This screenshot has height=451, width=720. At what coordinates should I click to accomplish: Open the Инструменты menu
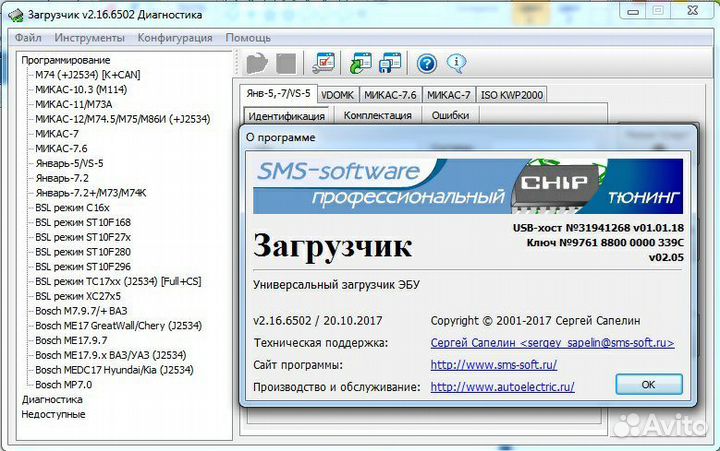[x=90, y=38]
